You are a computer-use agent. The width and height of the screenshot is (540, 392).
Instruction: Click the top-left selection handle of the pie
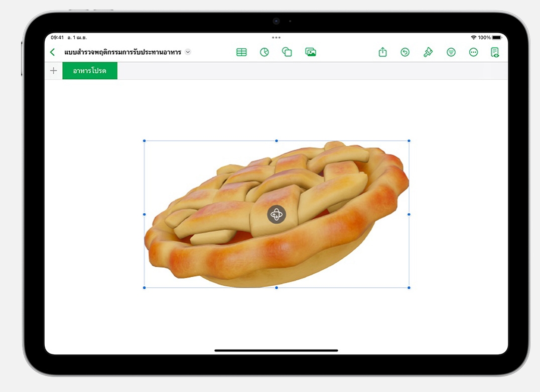(145, 141)
